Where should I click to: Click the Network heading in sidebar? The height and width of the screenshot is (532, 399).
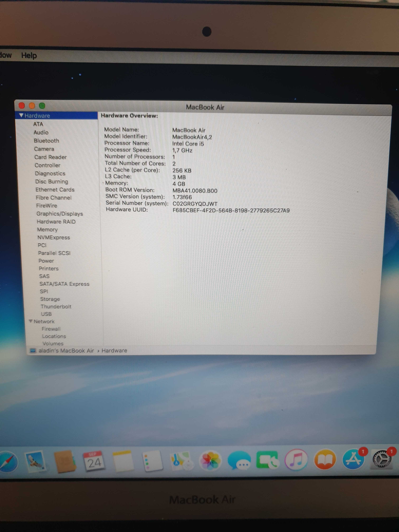pyautogui.click(x=44, y=321)
